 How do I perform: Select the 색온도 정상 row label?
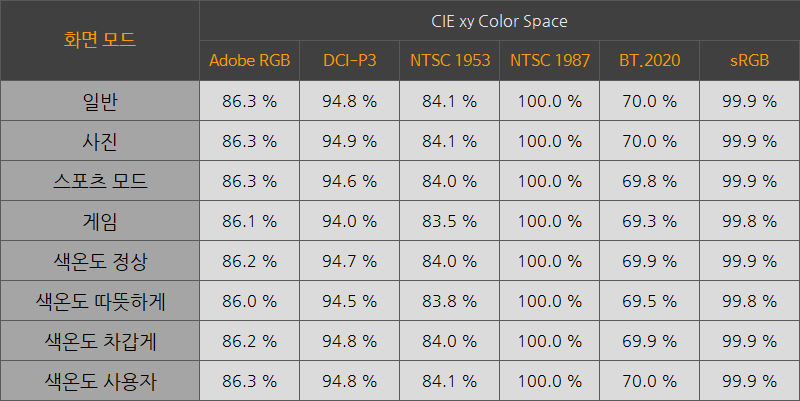pyautogui.click(x=100, y=261)
